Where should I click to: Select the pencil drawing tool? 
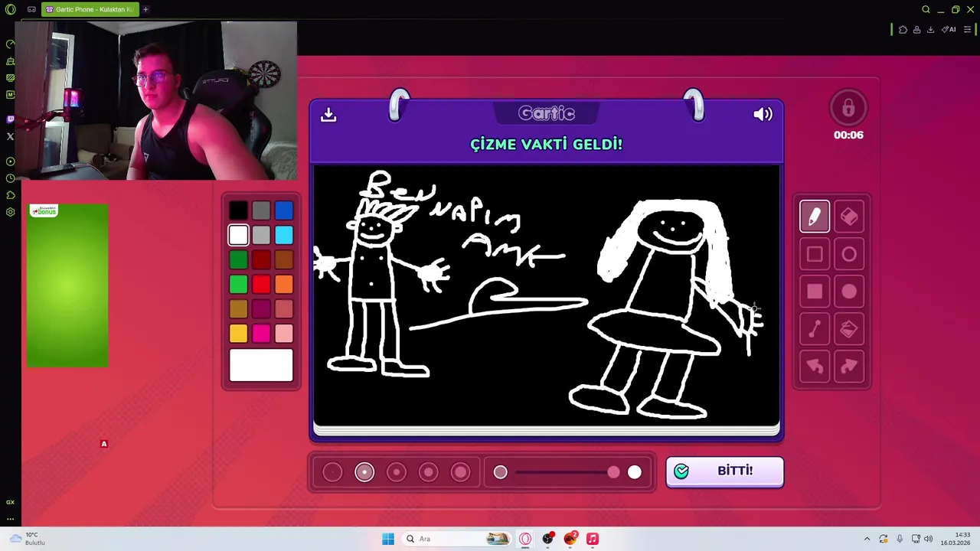[815, 217]
